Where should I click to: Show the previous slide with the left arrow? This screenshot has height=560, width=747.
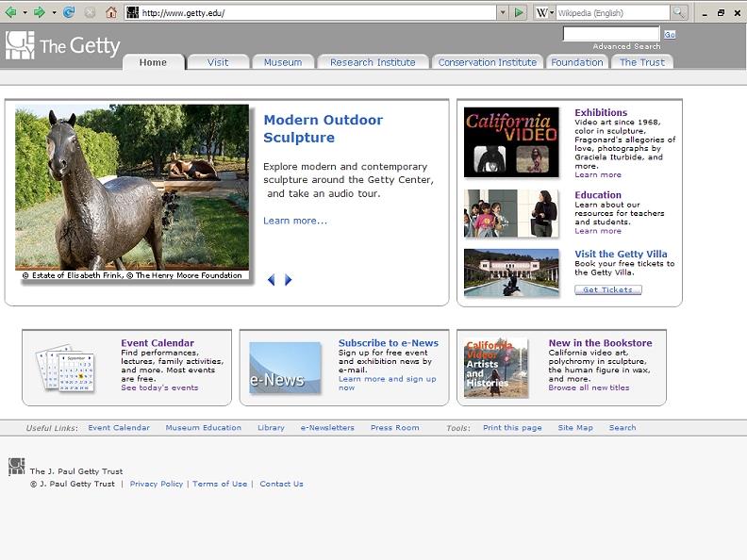click(x=271, y=280)
